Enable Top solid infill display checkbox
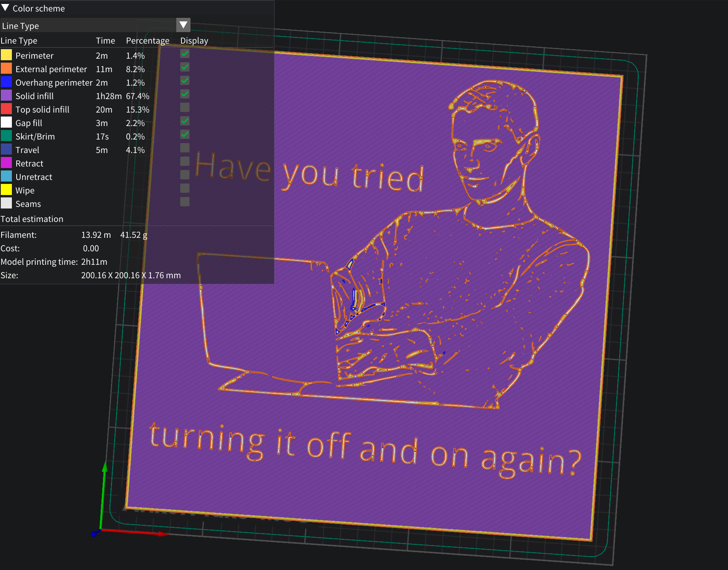This screenshot has width=728, height=570. pyautogui.click(x=185, y=107)
